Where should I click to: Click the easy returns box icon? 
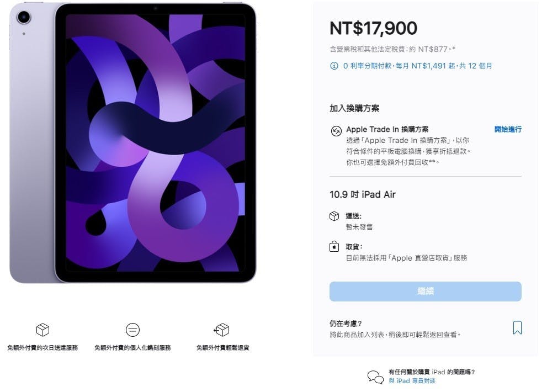tap(222, 330)
